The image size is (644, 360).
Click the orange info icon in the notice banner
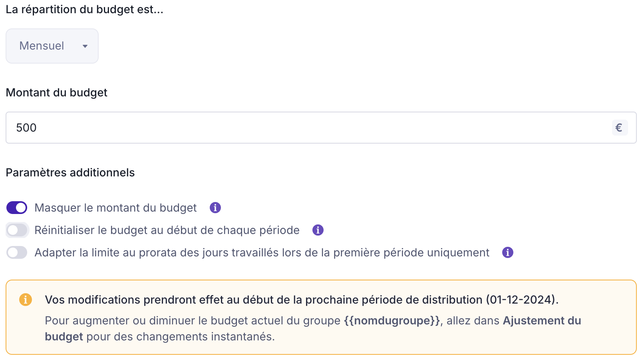click(26, 300)
